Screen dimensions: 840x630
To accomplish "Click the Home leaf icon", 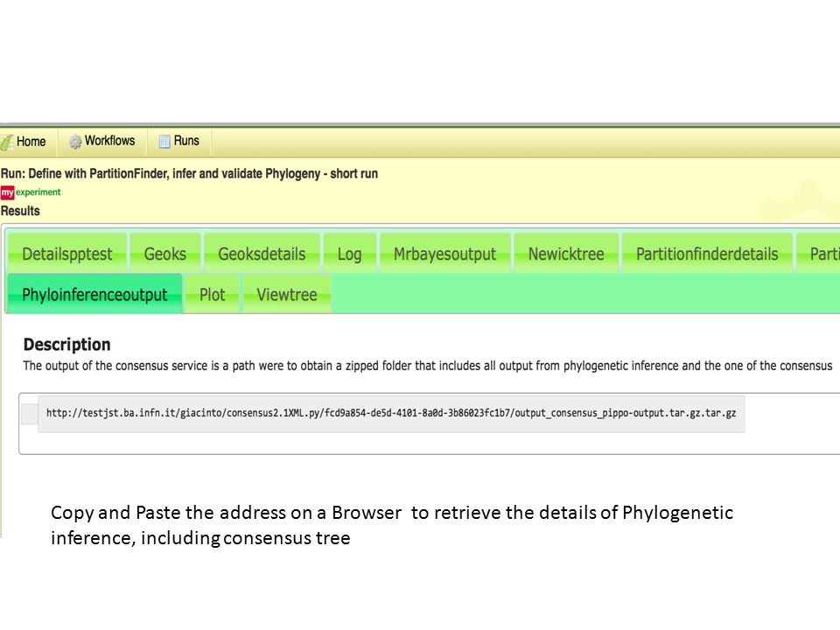I will click(6, 142).
